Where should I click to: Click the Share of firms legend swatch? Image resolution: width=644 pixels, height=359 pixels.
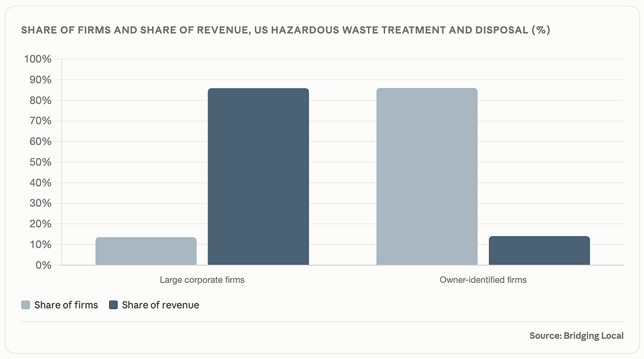coord(26,305)
